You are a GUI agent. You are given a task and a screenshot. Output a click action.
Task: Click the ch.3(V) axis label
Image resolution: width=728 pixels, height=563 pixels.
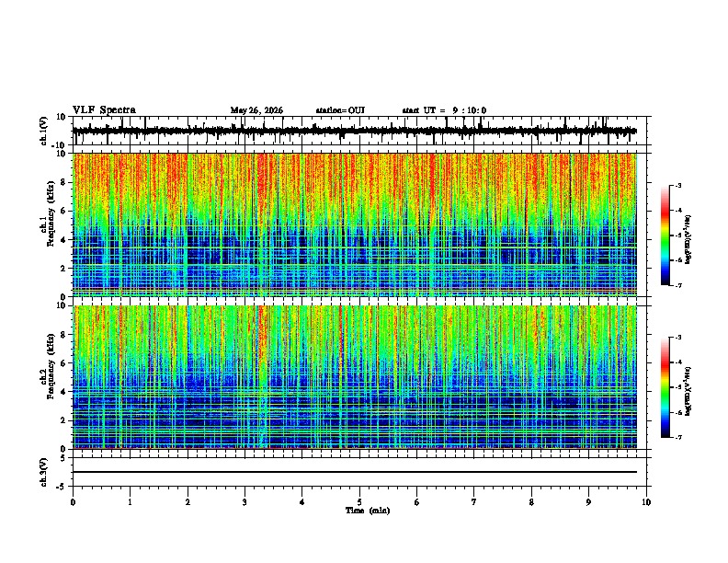click(x=44, y=473)
